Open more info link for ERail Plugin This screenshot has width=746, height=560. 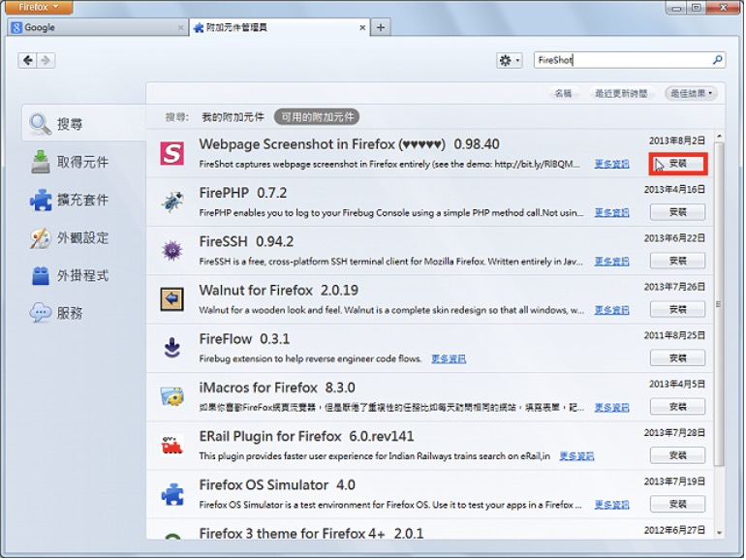(576, 456)
